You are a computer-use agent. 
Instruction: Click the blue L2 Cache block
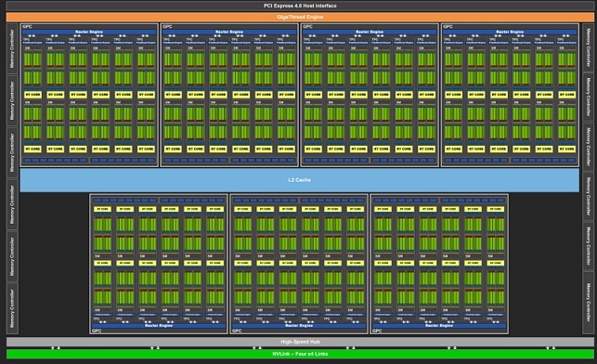coord(300,180)
